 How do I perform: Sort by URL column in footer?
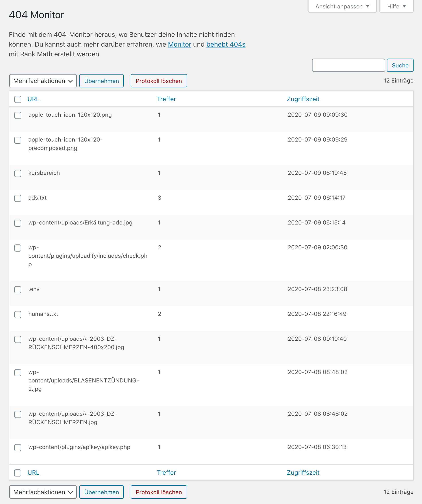(x=33, y=472)
